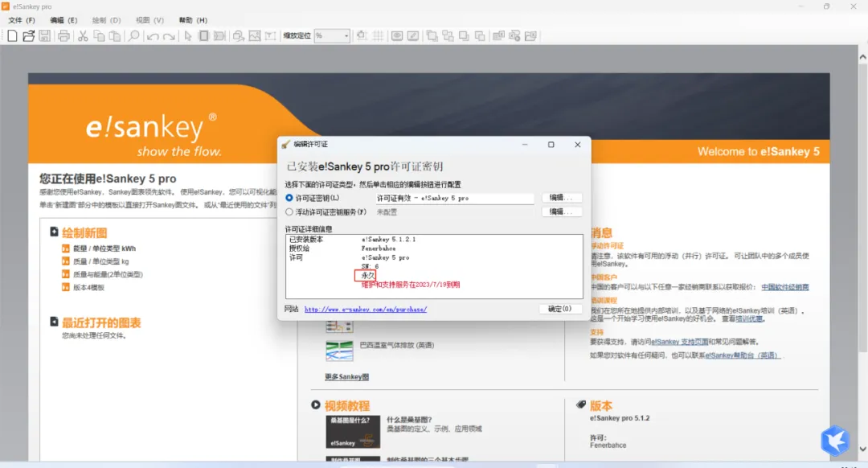Image resolution: width=868 pixels, height=468 pixels.
Task: Open the 帮助 (H) menu
Action: click(x=193, y=20)
